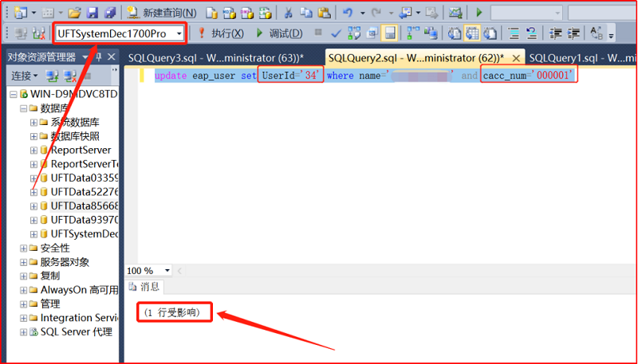Click the Change Connection icon with red X

(39, 33)
